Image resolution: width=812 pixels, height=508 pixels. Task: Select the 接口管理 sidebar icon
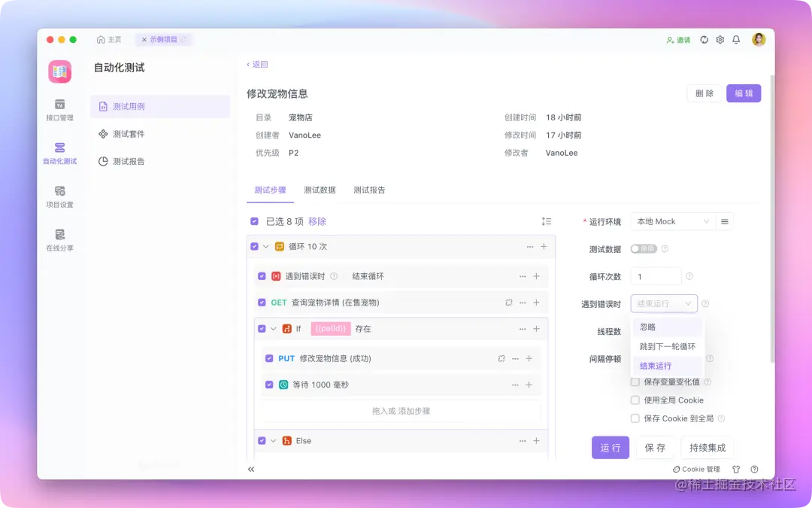tap(60, 108)
